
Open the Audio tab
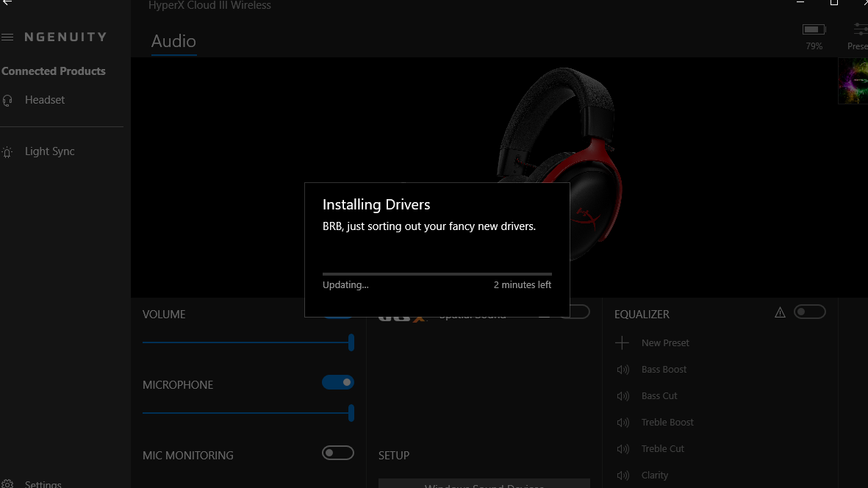click(174, 41)
